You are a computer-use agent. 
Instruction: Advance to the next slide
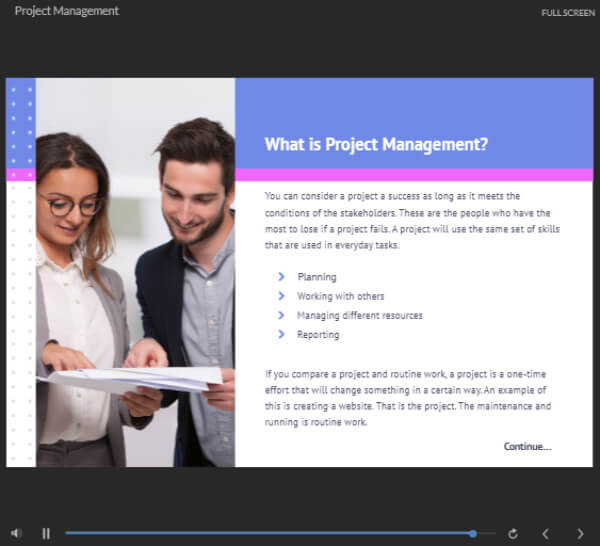(580, 533)
